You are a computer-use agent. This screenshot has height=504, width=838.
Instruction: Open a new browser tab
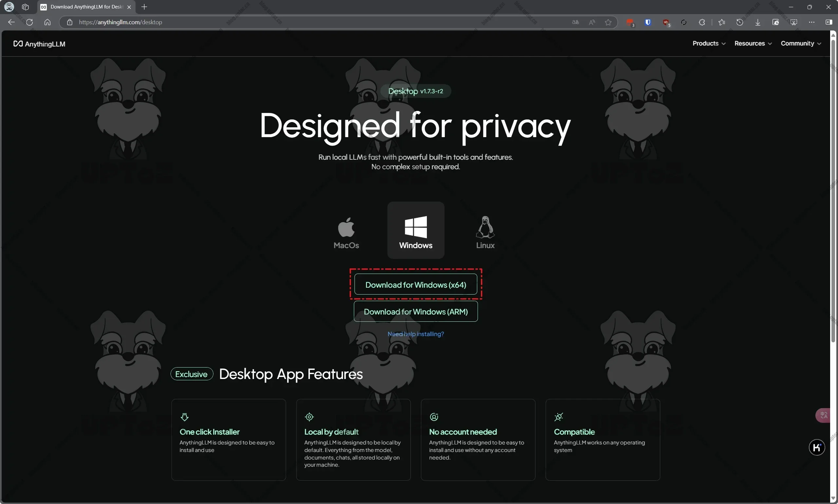[144, 7]
